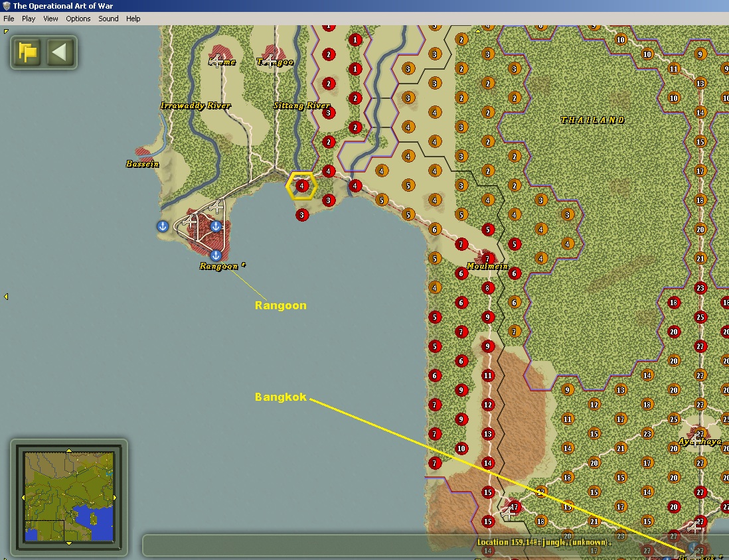Viewport: 729px width, 560px height.
Task: Click the minimap's left yellow arrow
Action: [x=23, y=498]
